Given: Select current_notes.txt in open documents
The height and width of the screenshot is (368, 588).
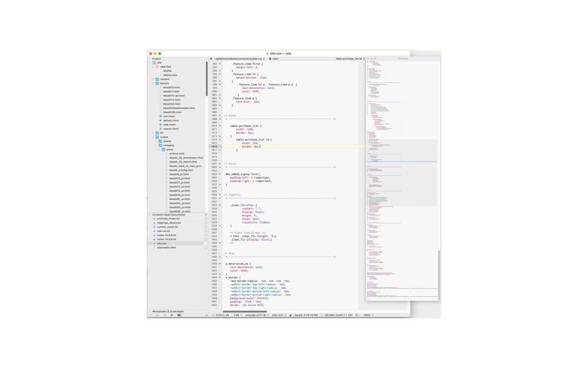Looking at the screenshot, I should point(167,227).
